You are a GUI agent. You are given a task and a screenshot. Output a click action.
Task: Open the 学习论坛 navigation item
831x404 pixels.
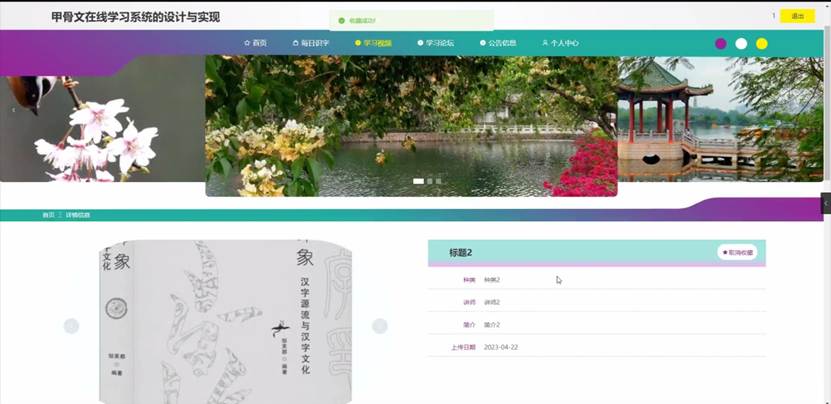coord(436,43)
